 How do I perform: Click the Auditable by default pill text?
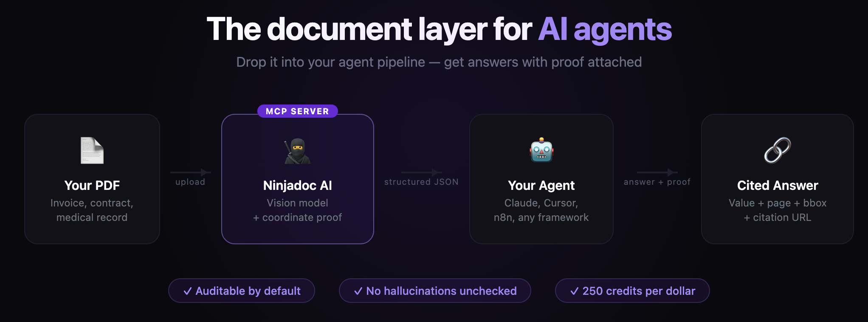(x=248, y=291)
